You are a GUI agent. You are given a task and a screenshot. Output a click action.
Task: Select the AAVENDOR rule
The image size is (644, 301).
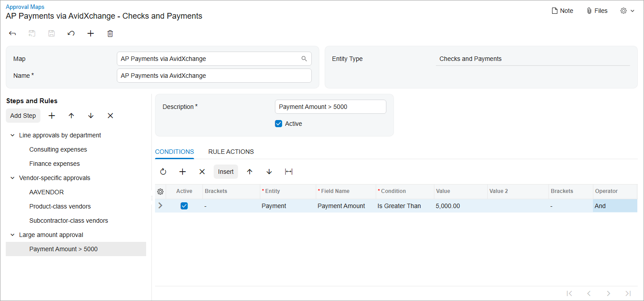click(47, 192)
